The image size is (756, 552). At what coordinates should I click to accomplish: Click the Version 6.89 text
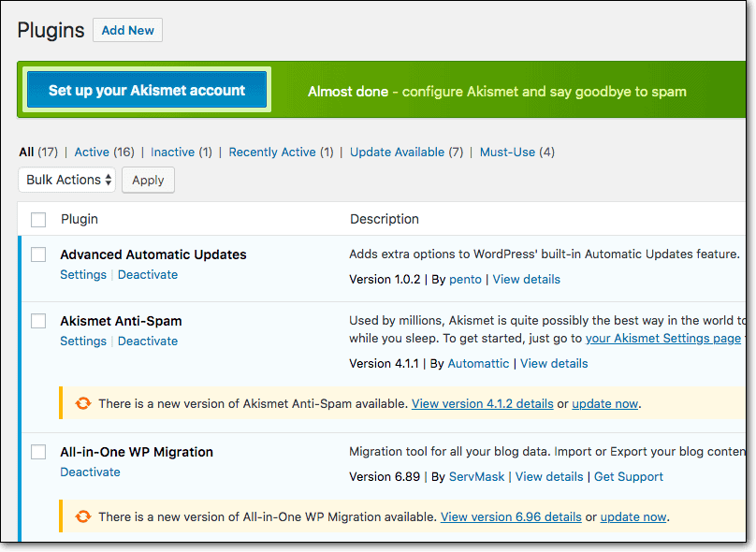click(385, 477)
